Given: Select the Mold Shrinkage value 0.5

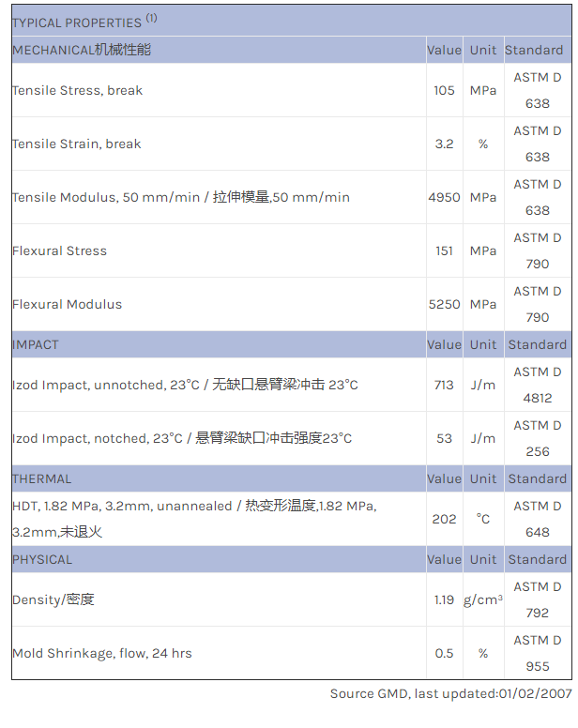Looking at the screenshot, I should coord(444,653).
